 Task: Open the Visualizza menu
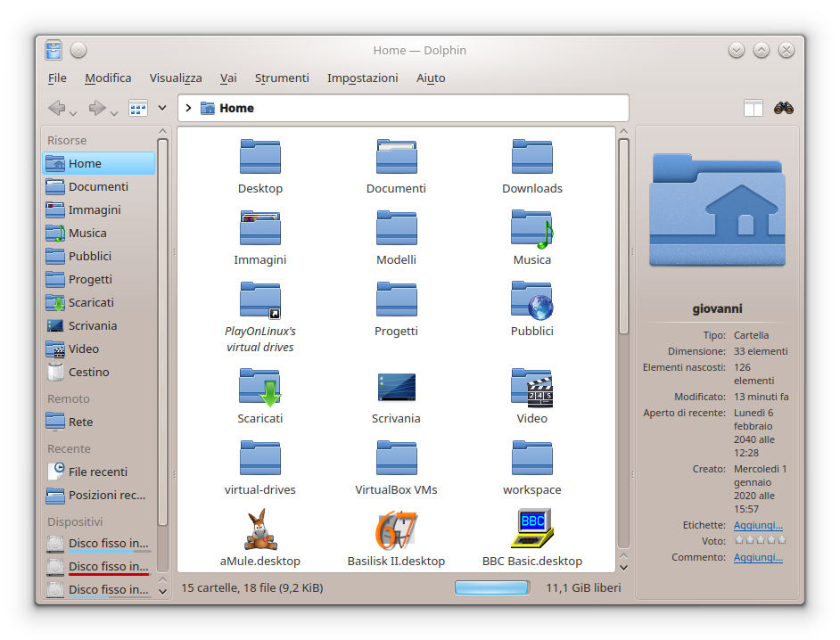pyautogui.click(x=176, y=78)
